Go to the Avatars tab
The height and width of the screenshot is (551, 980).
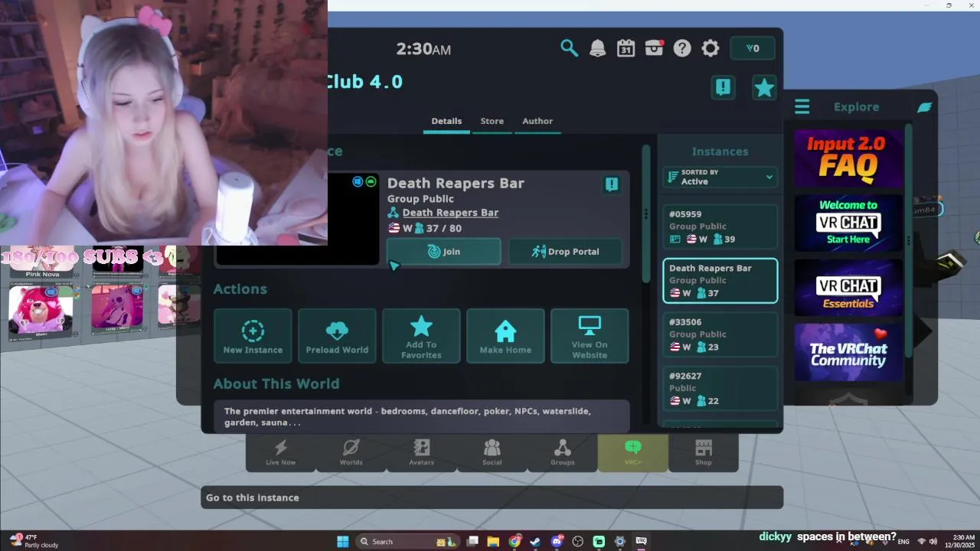tap(422, 452)
